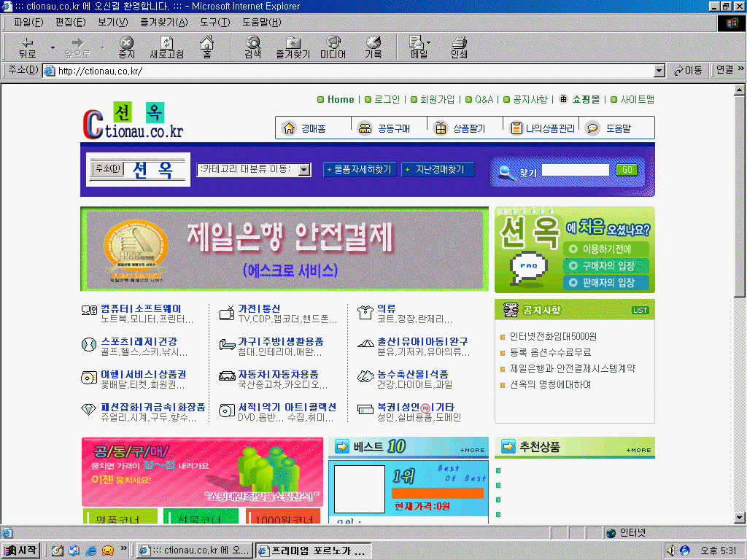Click the green GO search button
This screenshot has height=560, width=747.
627,169
